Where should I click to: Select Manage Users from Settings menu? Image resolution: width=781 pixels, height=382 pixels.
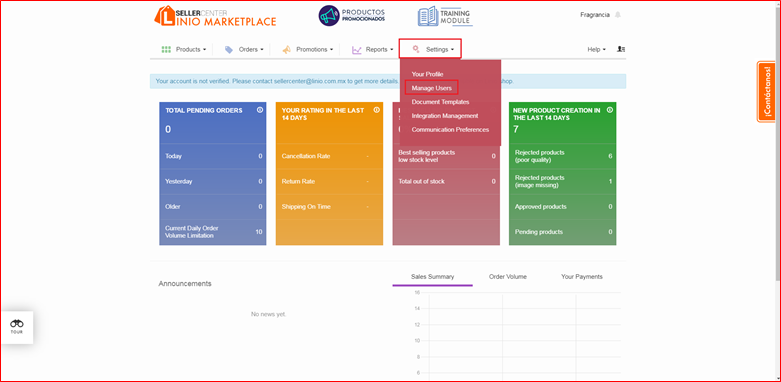(431, 88)
